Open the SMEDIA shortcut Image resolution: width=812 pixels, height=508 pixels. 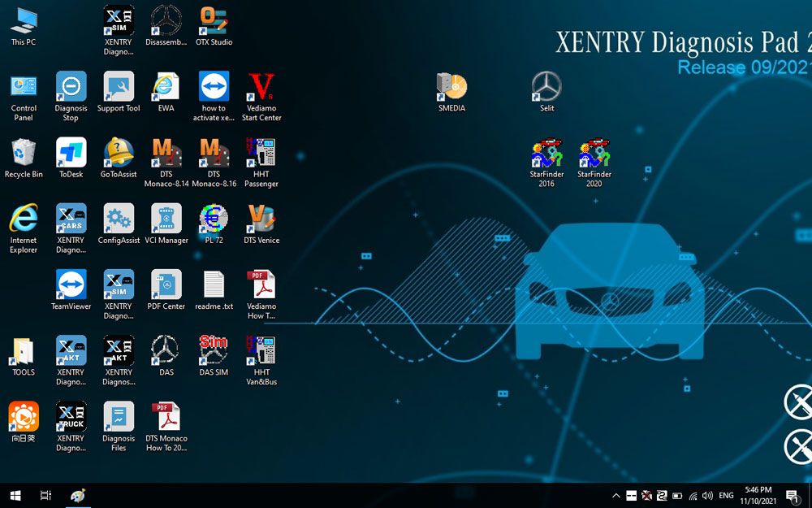[451, 93]
